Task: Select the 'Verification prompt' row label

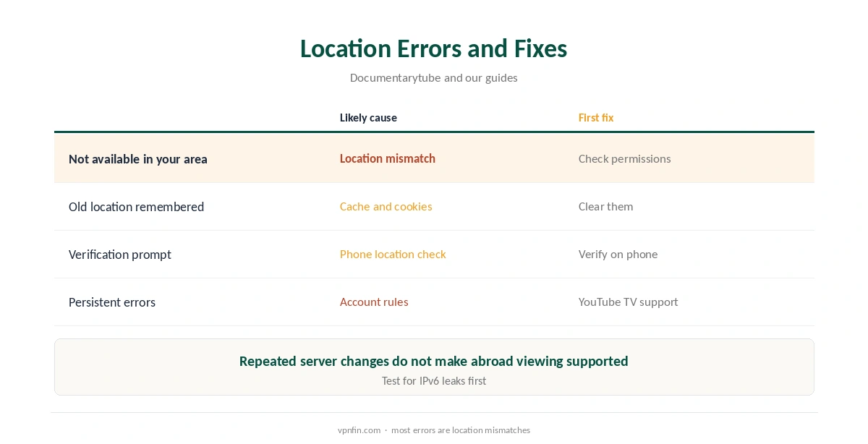Action: pyautogui.click(x=120, y=255)
